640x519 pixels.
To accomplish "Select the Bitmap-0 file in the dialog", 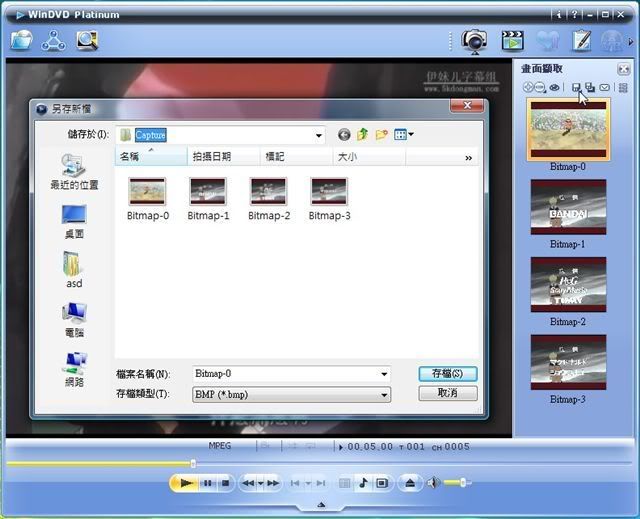I will click(x=148, y=199).
